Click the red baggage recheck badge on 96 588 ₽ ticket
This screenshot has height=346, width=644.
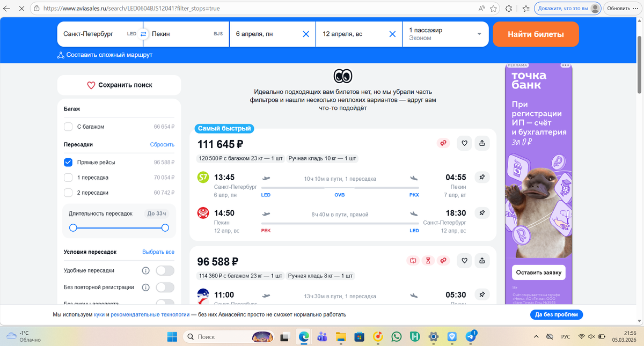[413, 261]
